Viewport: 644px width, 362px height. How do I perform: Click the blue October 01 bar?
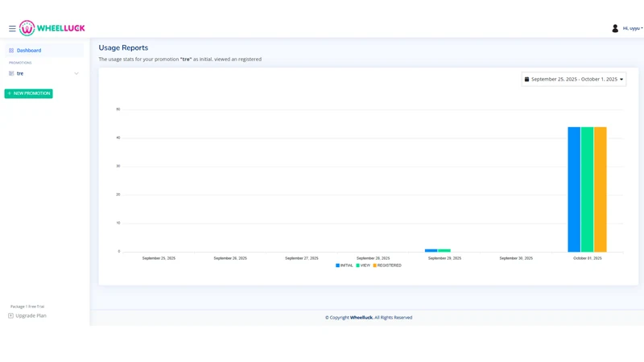[x=574, y=189]
